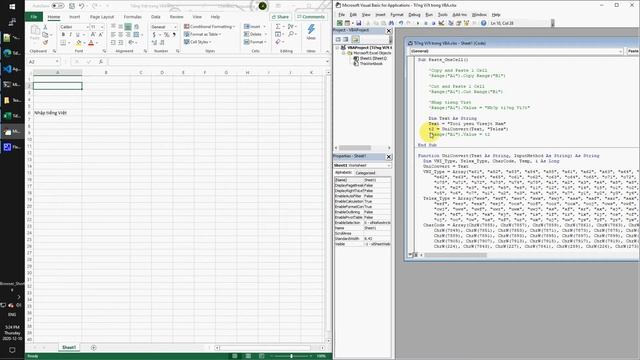640x360 pixels.
Task: Click the Comma Style icon
Action: 174,35
